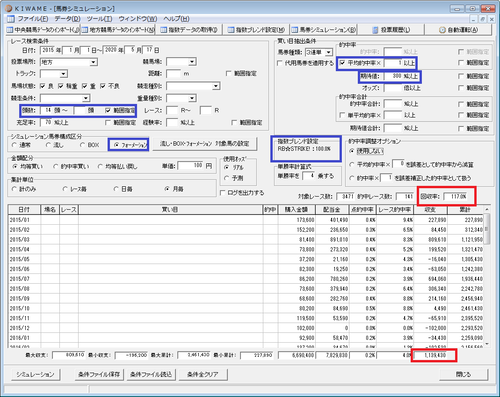
Task: Click results table vertical scrollbar
Action: pyautogui.click(x=487, y=276)
